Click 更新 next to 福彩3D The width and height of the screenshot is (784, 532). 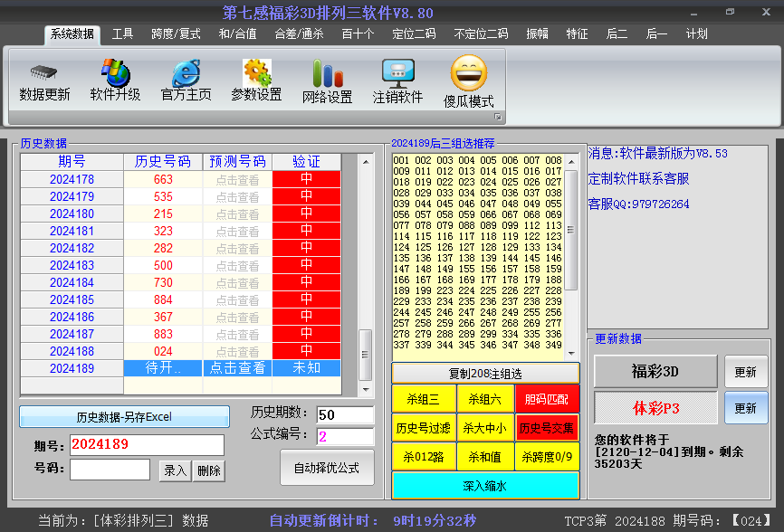click(x=745, y=372)
